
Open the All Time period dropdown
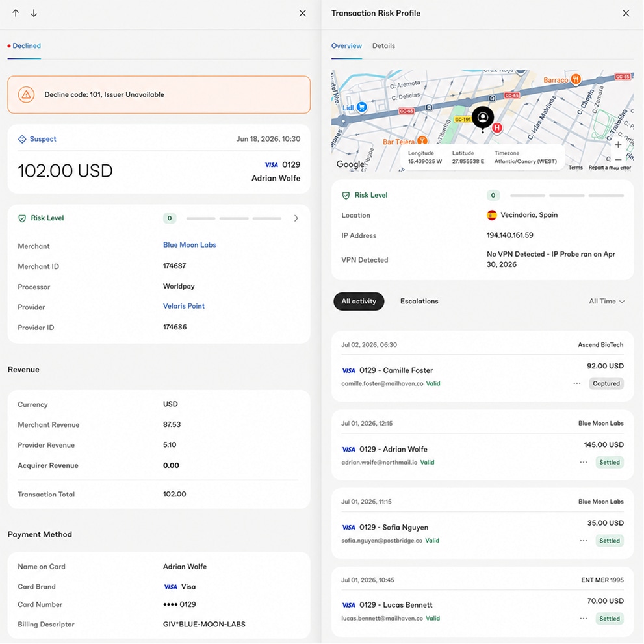pos(606,301)
